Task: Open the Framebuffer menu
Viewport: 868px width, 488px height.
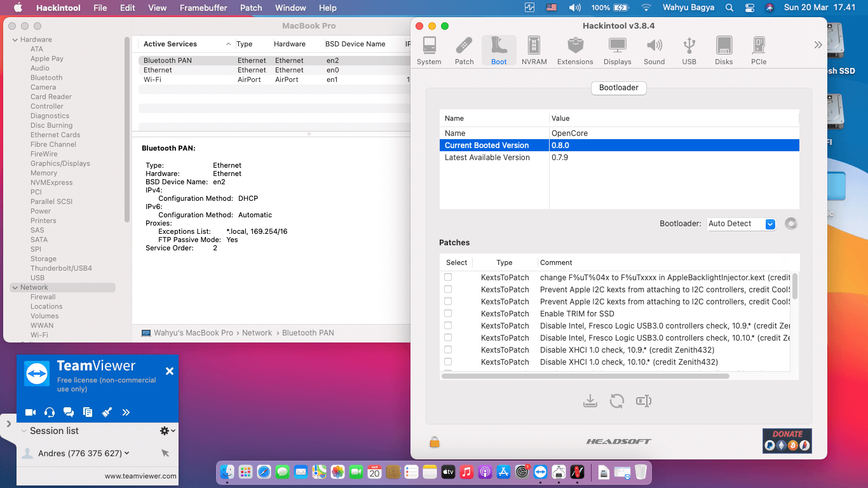Action: coord(203,8)
